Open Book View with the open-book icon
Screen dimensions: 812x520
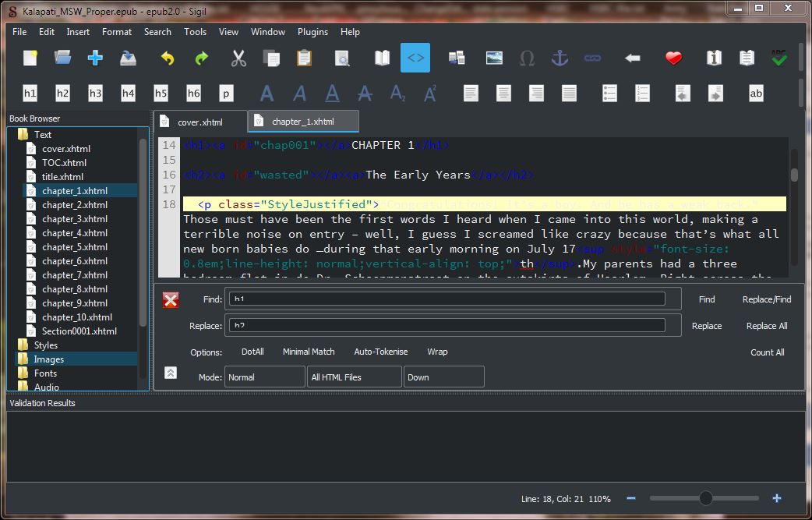click(x=382, y=58)
